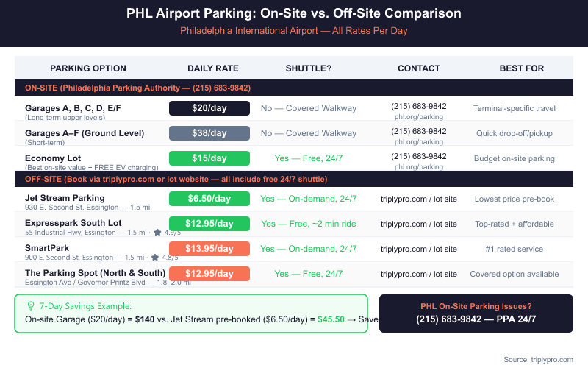Select the green $15/day Economy Lot badge

coord(209,158)
